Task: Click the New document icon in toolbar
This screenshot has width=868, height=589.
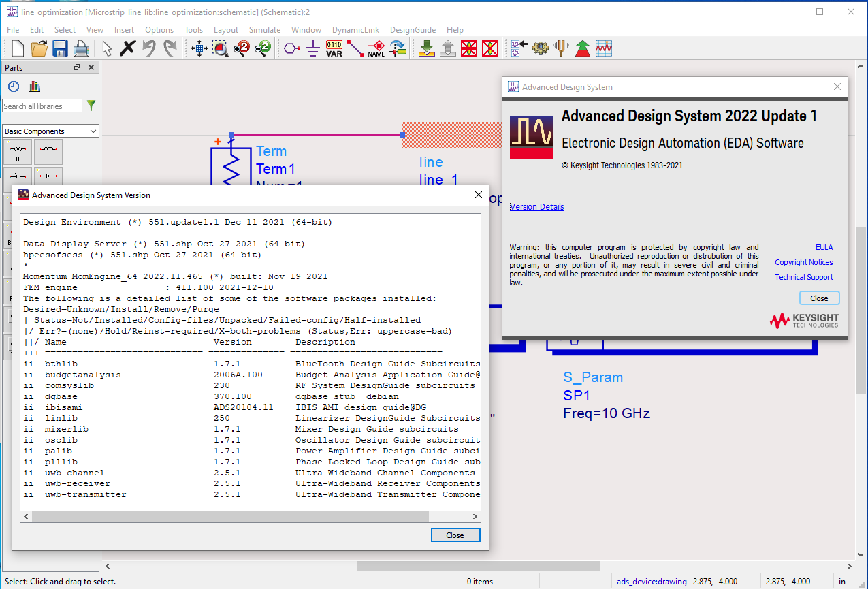Action: pos(18,48)
